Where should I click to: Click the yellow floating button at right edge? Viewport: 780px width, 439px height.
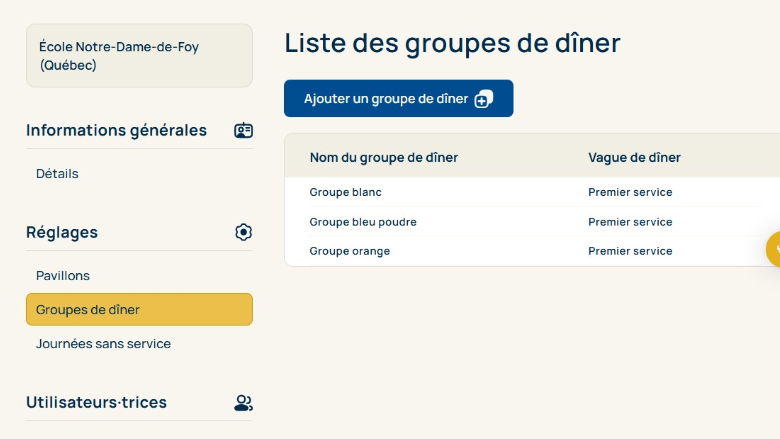click(x=773, y=249)
